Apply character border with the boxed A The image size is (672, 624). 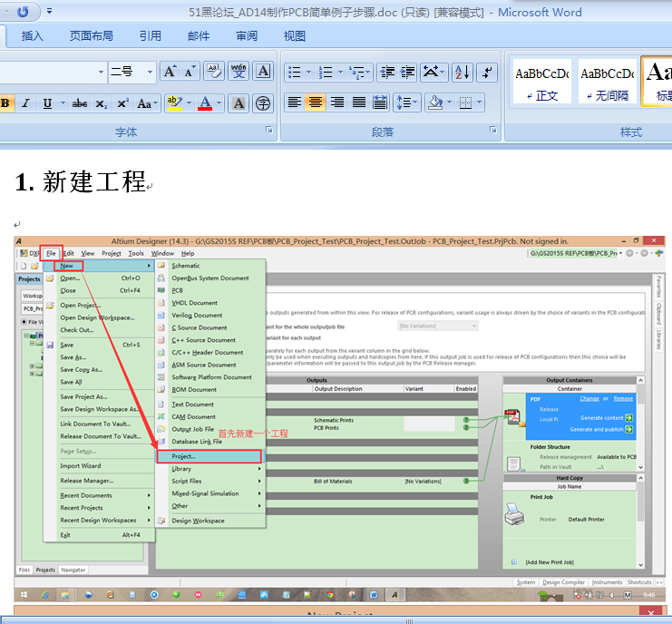tap(263, 71)
